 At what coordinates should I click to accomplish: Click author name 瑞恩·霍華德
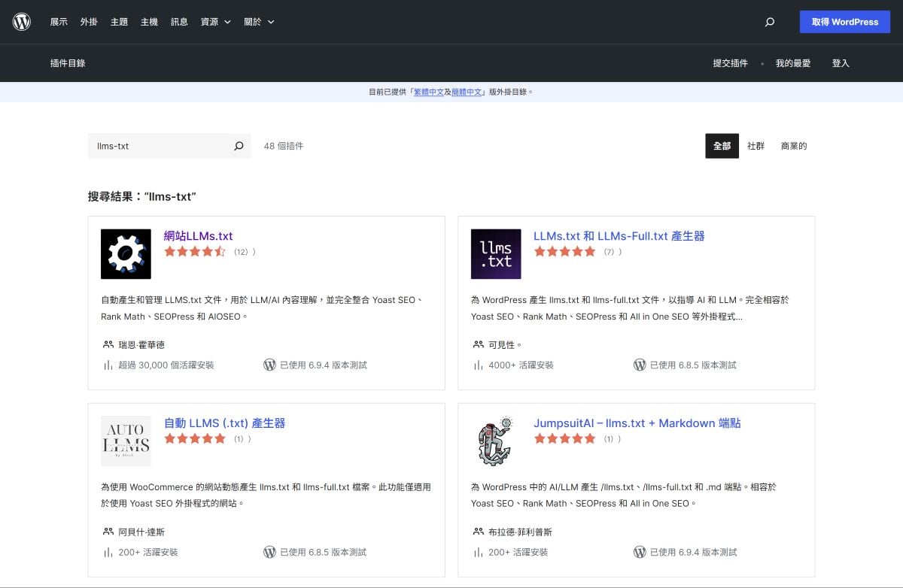tap(141, 344)
